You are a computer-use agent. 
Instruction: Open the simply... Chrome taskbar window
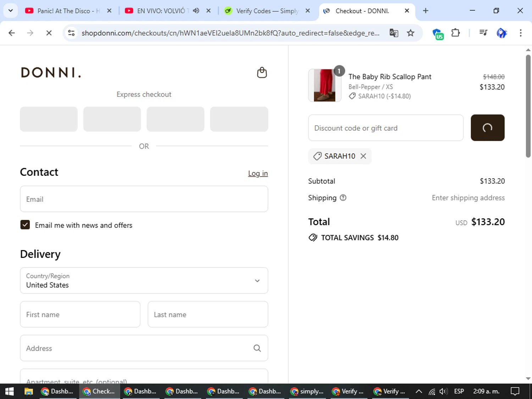click(x=307, y=391)
